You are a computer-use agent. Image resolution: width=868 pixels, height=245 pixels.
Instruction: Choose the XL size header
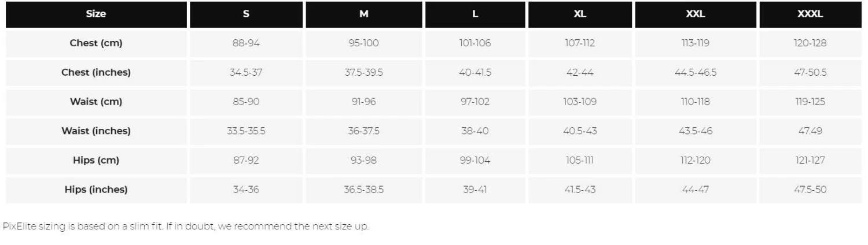pos(580,14)
